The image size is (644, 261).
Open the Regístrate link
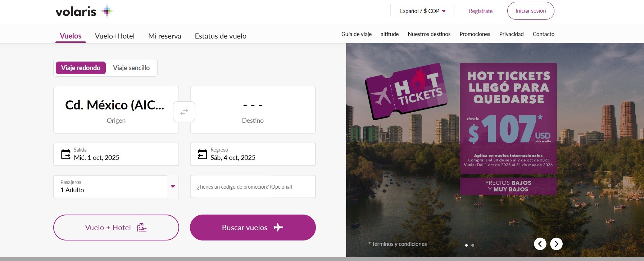coord(481,11)
